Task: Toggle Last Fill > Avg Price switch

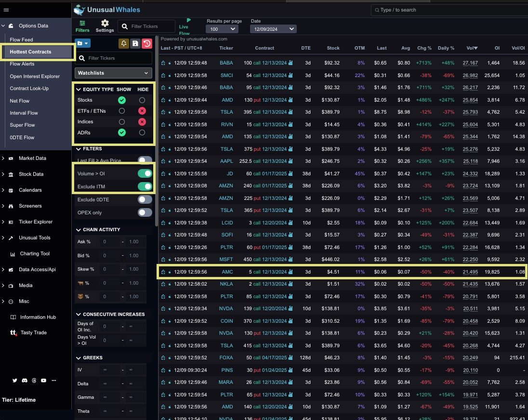Action: (145, 160)
